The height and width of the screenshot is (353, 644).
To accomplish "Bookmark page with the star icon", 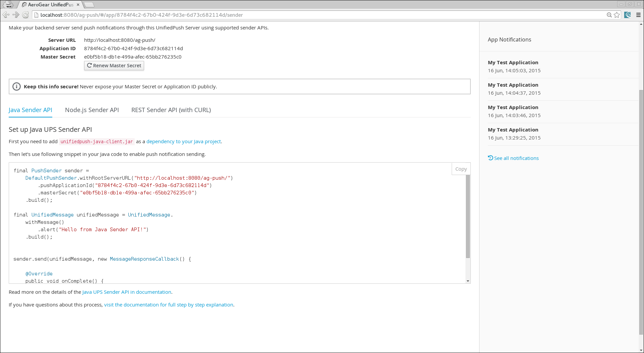I will click(617, 15).
